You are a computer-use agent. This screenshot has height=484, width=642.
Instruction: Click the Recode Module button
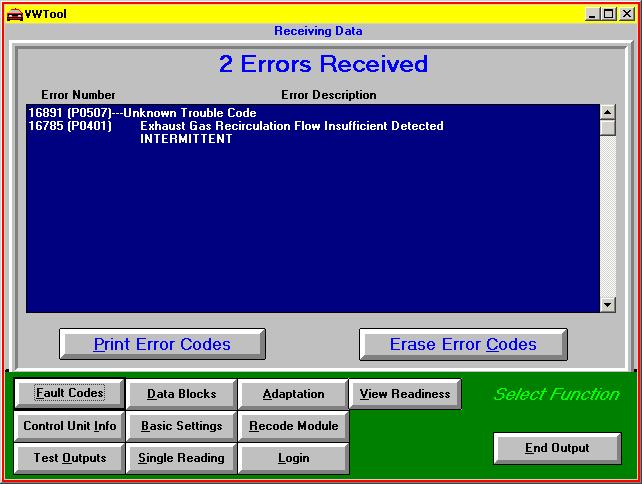(293, 426)
